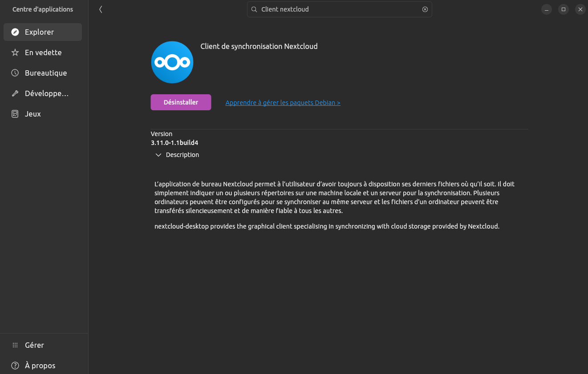Click the Centre d'applications window title

[x=43, y=9]
